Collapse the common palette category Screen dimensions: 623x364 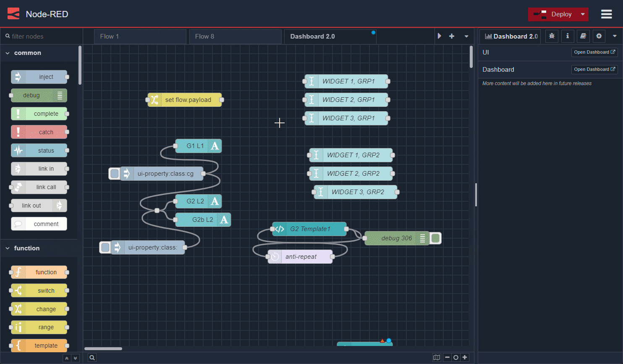(x=7, y=53)
